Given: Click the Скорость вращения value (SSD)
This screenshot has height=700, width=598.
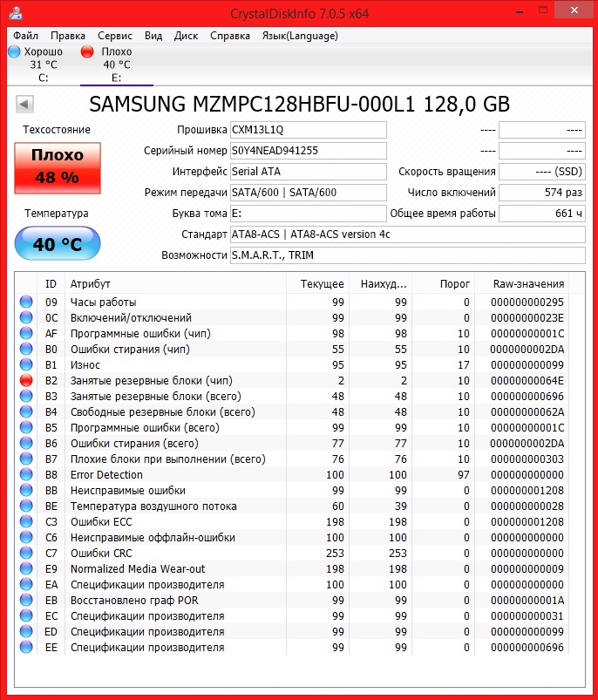Looking at the screenshot, I should [x=542, y=172].
